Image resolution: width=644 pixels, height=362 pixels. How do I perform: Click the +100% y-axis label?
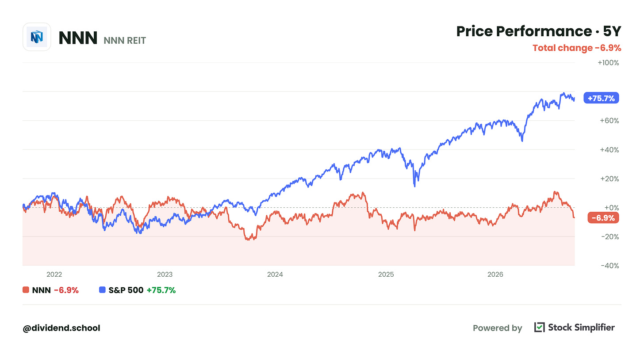pyautogui.click(x=608, y=63)
